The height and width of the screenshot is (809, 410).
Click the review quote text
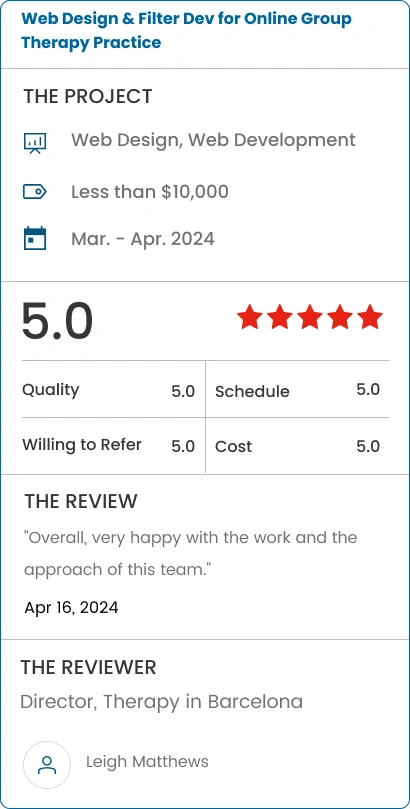(191, 554)
